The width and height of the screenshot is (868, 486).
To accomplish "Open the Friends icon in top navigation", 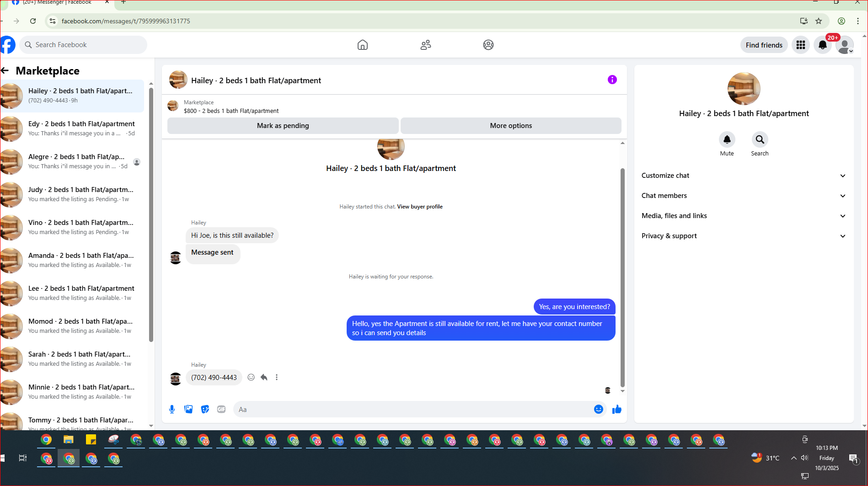I will point(426,45).
